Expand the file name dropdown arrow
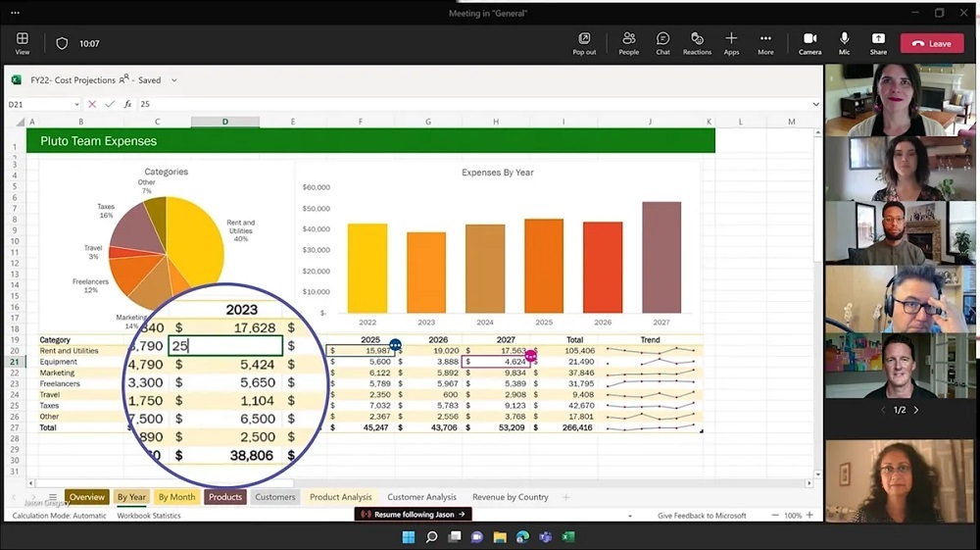 [x=173, y=80]
